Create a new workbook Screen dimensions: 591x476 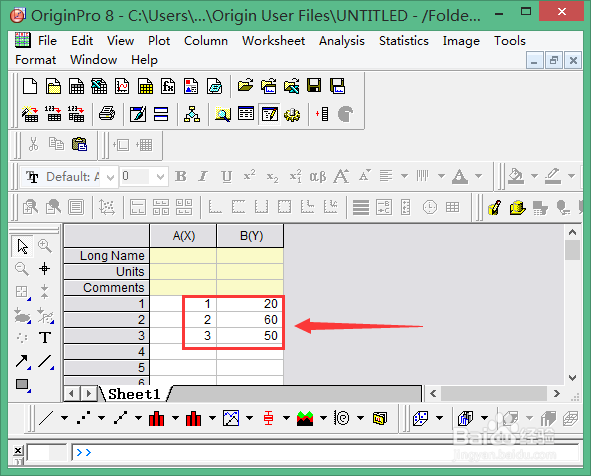pyautogui.click(x=76, y=86)
